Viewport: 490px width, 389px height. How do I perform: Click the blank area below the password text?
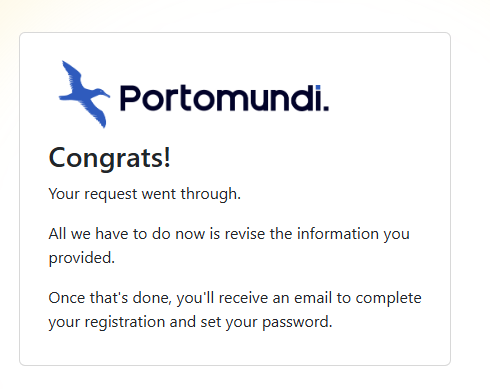pyautogui.click(x=235, y=348)
